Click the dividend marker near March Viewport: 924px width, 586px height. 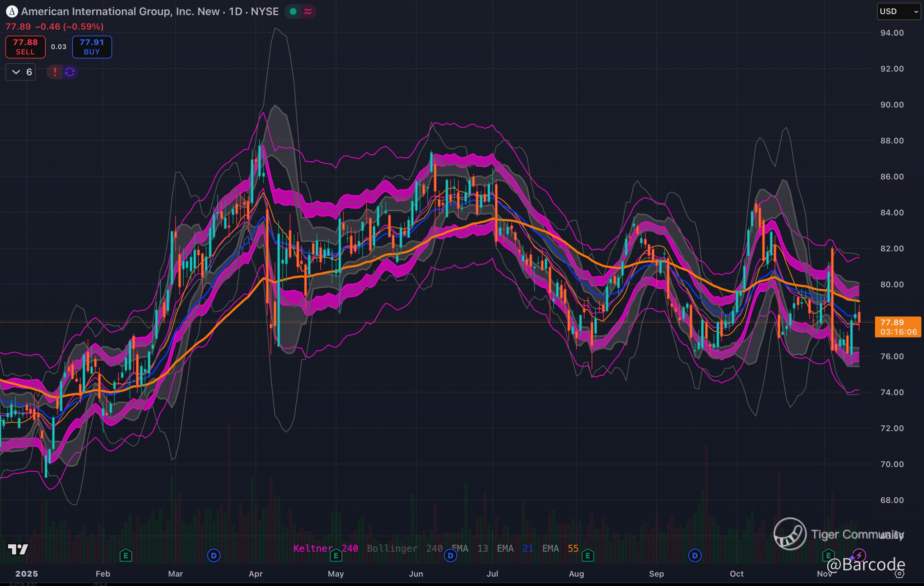click(x=214, y=555)
